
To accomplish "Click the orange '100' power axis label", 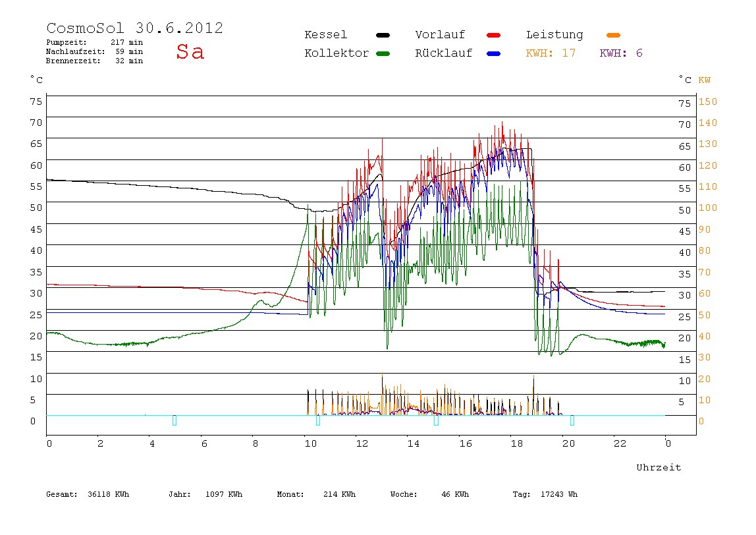I will coord(708,208).
